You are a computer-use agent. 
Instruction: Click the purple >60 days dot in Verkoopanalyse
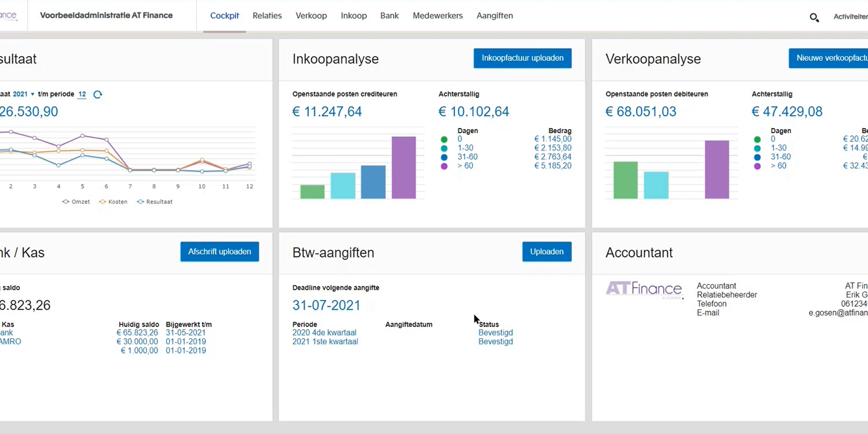point(757,167)
